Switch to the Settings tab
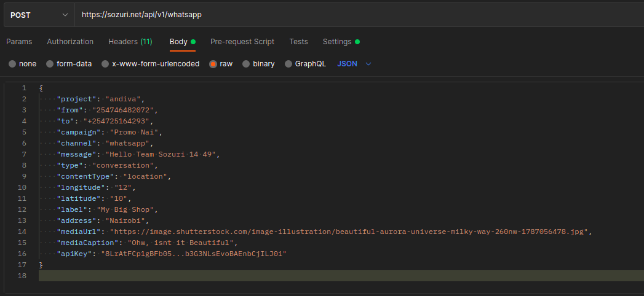The height and width of the screenshot is (296, 644). tap(337, 42)
